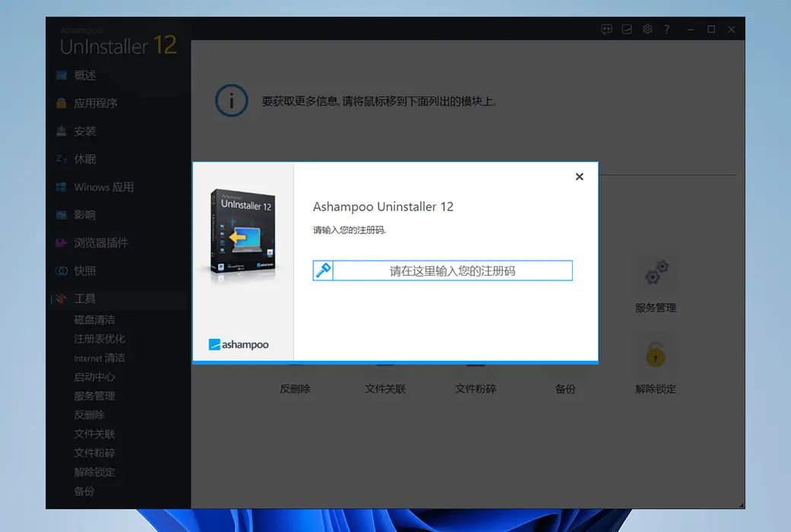This screenshot has height=532, width=791.
Task: Click the 休眠 Zz icon
Action: 61,159
